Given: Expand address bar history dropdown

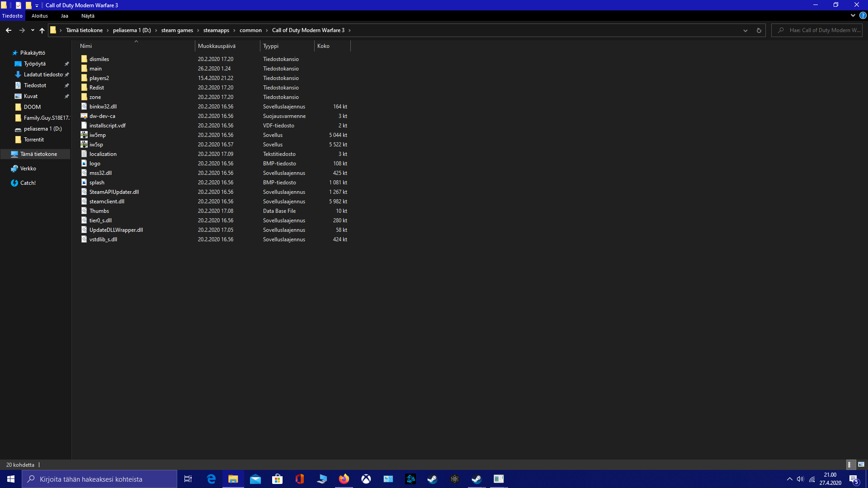Looking at the screenshot, I should 745,30.
